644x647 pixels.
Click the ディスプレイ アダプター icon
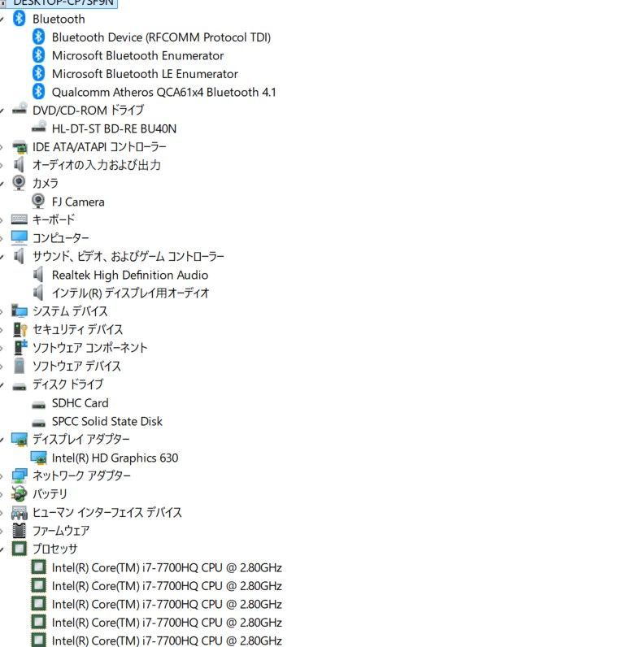click(x=20, y=440)
